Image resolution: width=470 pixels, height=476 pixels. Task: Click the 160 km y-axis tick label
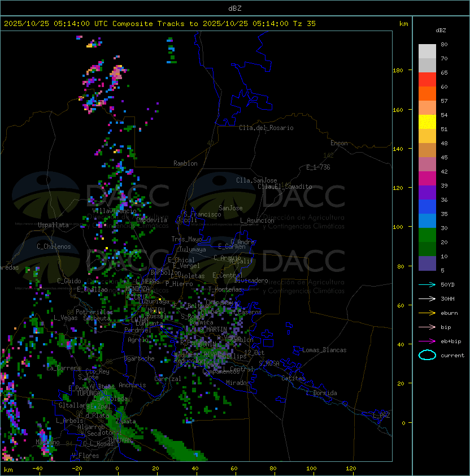[398, 110]
